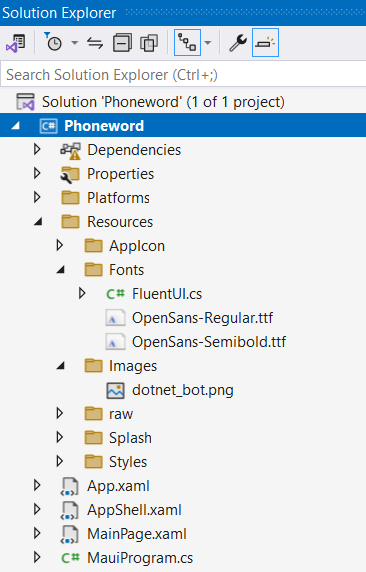366x572 pixels.
Task: Open the Pending Changes Filter clock icon
Action: pos(54,42)
